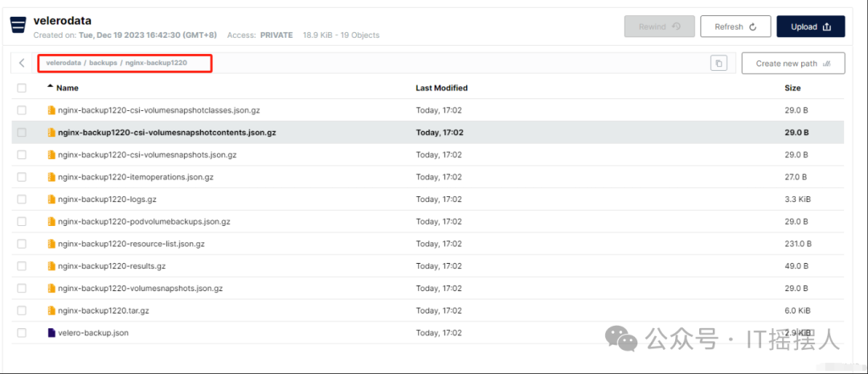Open nginx-backup1220-itemoperations.json.gz file name
Viewport: 868px width, 374px height.
tap(136, 177)
